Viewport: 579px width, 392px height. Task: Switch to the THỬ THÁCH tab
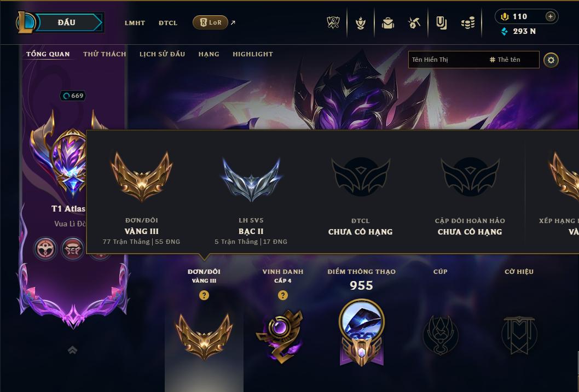[105, 54]
